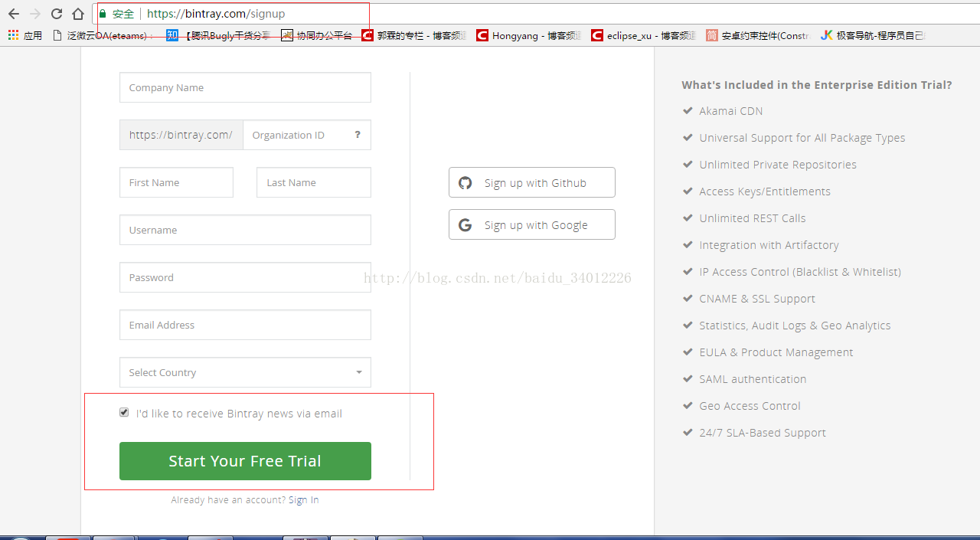The height and width of the screenshot is (540, 980).
Task: Click SAML authentication text
Action: click(x=753, y=379)
